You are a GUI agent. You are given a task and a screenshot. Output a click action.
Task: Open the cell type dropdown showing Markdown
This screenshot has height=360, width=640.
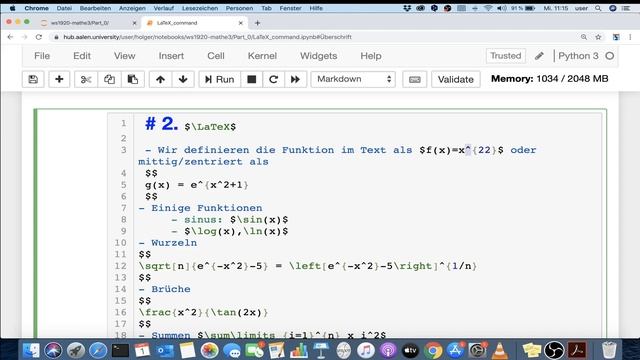pyautogui.click(x=353, y=79)
